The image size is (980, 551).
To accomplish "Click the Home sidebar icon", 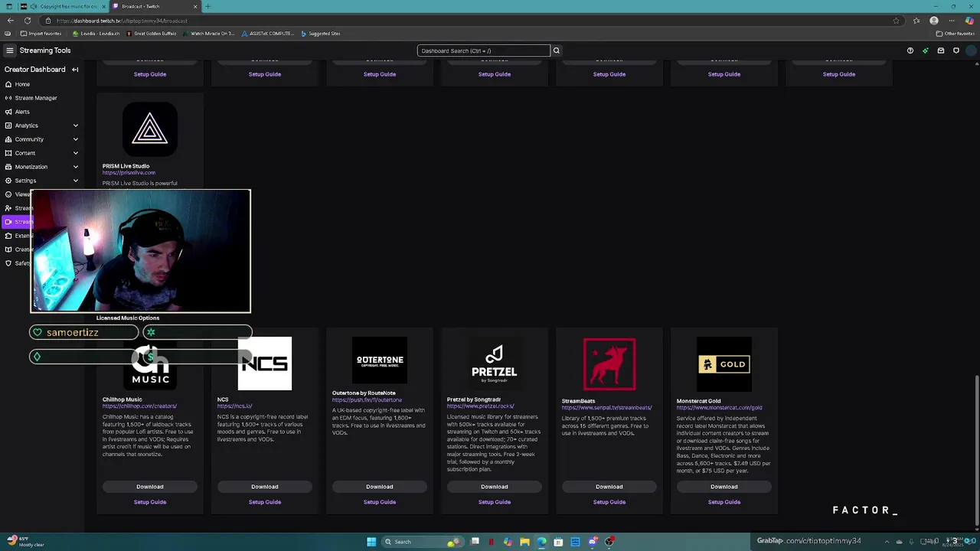I will point(8,84).
